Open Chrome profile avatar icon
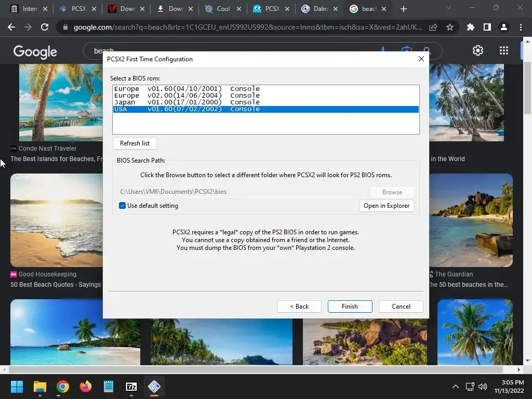The width and height of the screenshot is (532, 399). click(504, 27)
